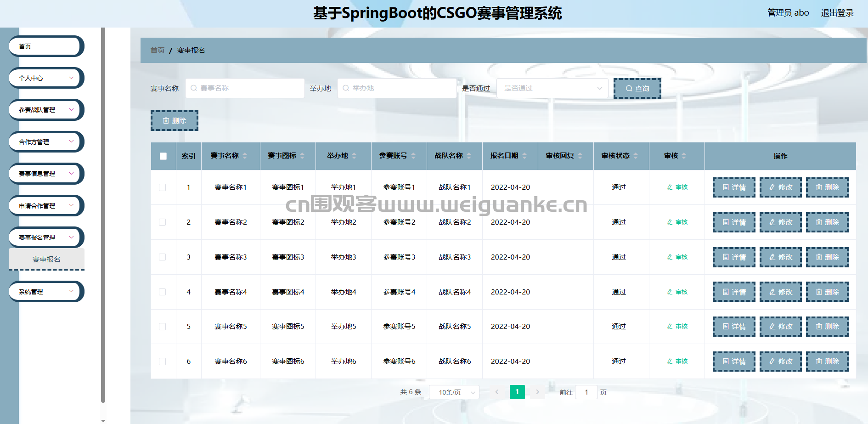Expand the 参赛战队管理 sidebar menu
The width and height of the screenshot is (868, 424).
46,110
